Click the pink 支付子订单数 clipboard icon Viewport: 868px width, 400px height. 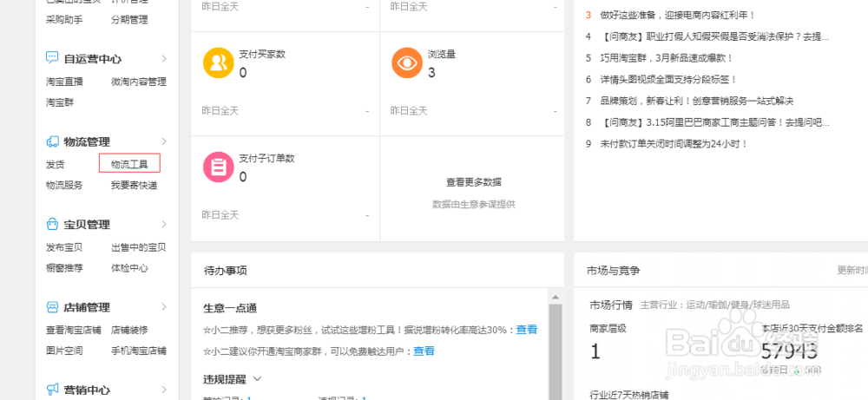tap(218, 167)
